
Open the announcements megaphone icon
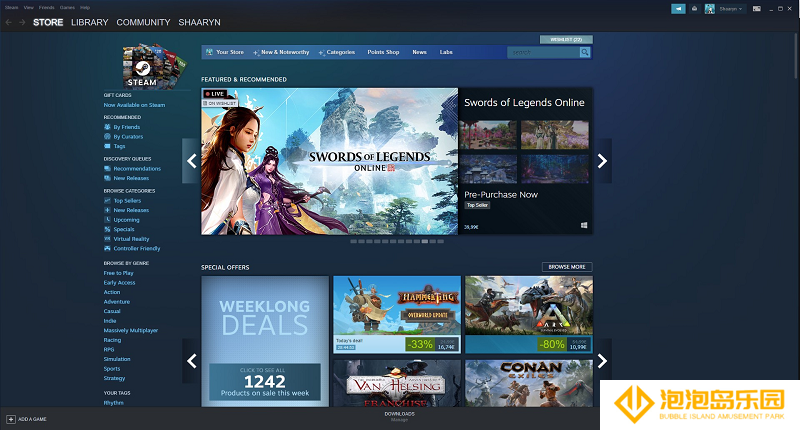tap(678, 9)
